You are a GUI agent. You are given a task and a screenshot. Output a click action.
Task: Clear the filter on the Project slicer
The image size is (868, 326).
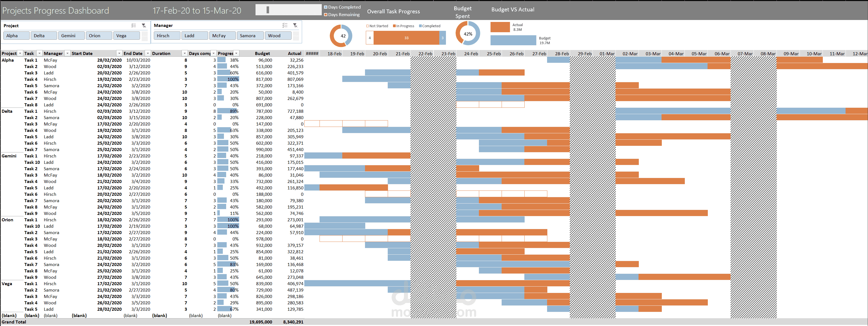144,25
